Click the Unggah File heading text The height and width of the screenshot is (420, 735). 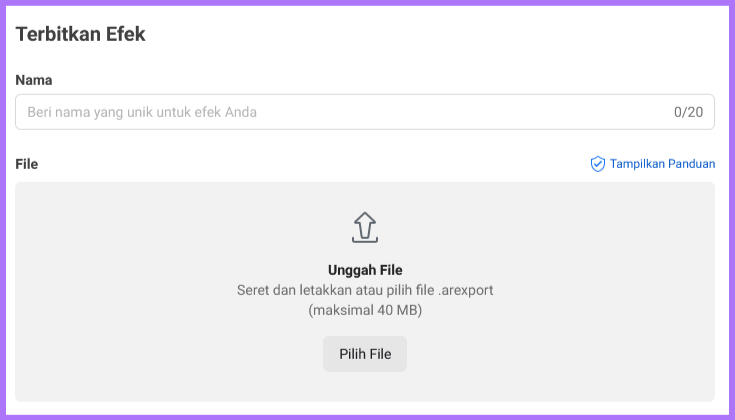coord(365,270)
